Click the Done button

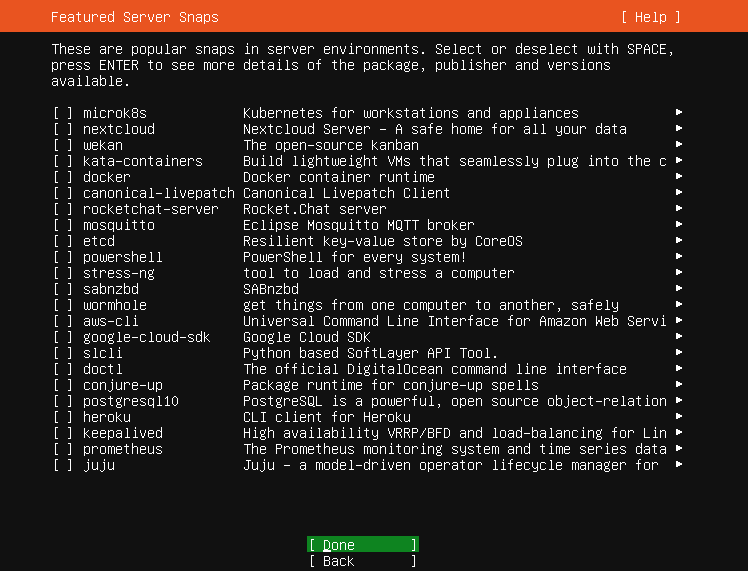pos(363,544)
